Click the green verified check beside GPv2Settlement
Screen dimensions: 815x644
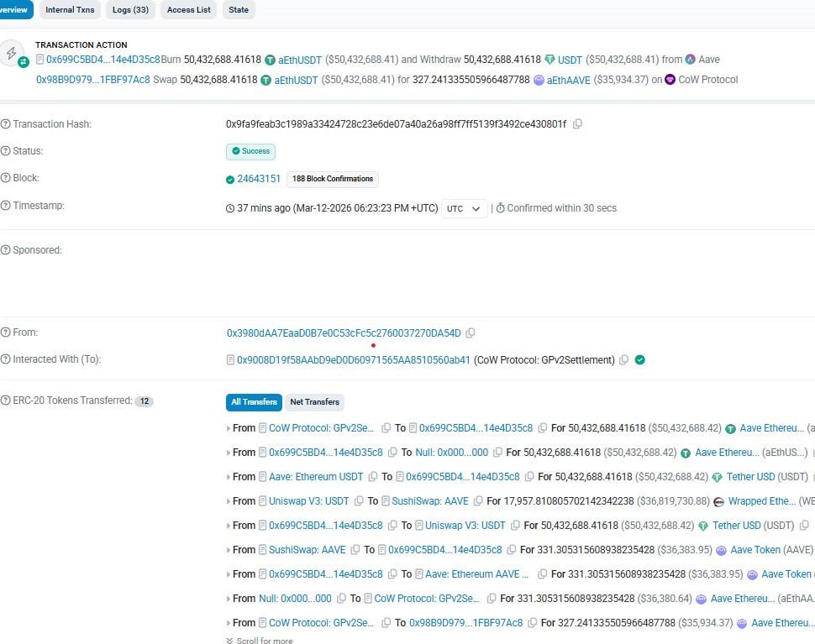point(640,360)
